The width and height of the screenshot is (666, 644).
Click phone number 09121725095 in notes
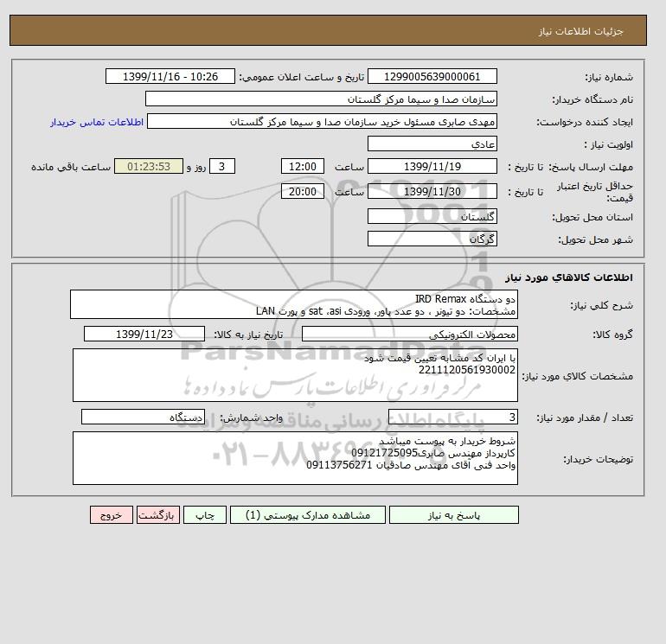click(384, 453)
